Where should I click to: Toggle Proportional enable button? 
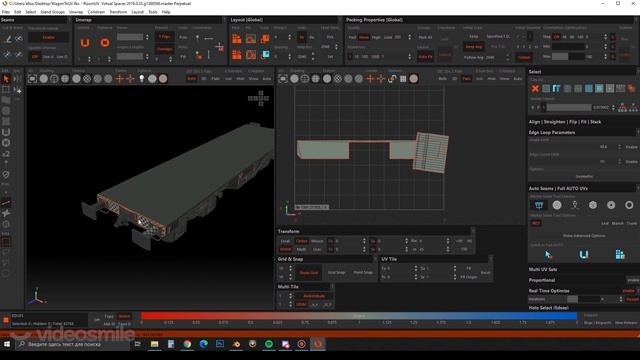633,280
